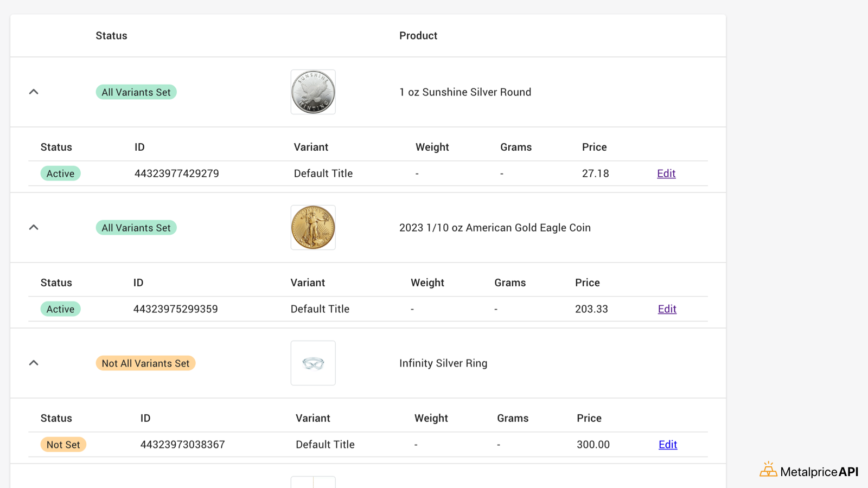Viewport: 868px width, 488px height.
Task: Click the Active badge for variant 44323975299359
Action: (60, 309)
